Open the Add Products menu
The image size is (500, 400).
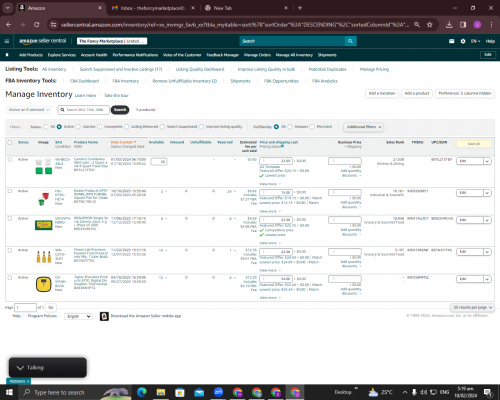click(x=31, y=55)
